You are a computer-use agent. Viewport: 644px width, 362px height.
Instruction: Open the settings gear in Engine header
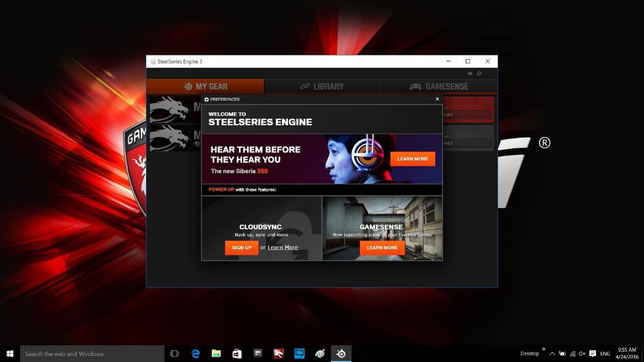(x=479, y=73)
